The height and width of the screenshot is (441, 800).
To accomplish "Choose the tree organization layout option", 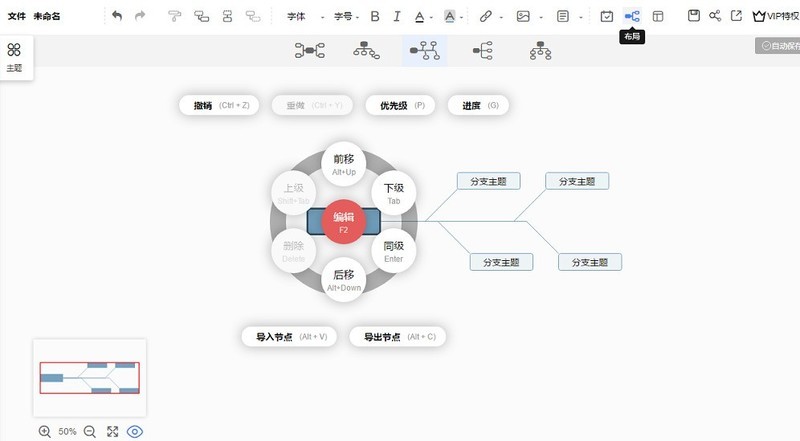I will (541, 51).
